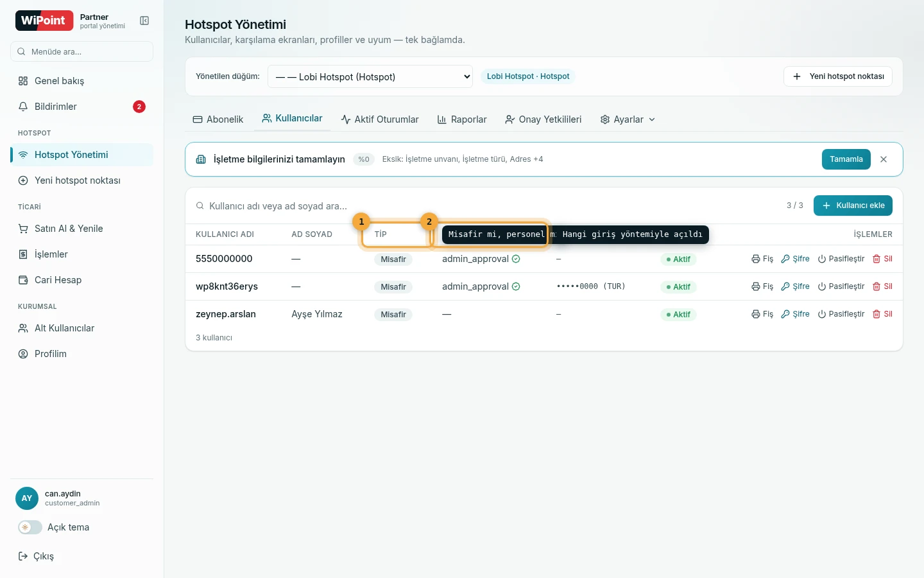Click Pasifleştir for zeynep.arslan
The height and width of the screenshot is (578, 924).
tap(841, 314)
